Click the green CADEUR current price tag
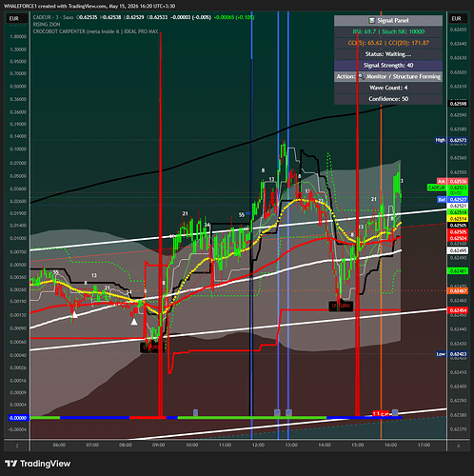The image size is (474, 476). click(437, 188)
